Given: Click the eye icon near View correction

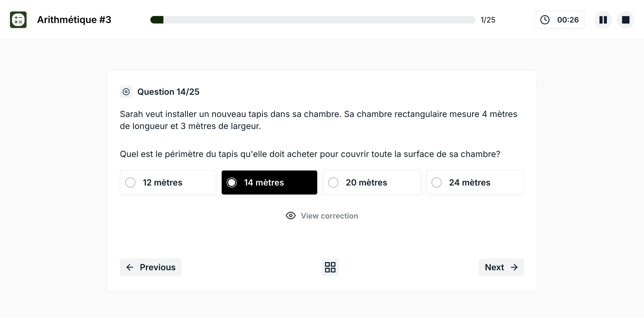Looking at the screenshot, I should pos(290,215).
